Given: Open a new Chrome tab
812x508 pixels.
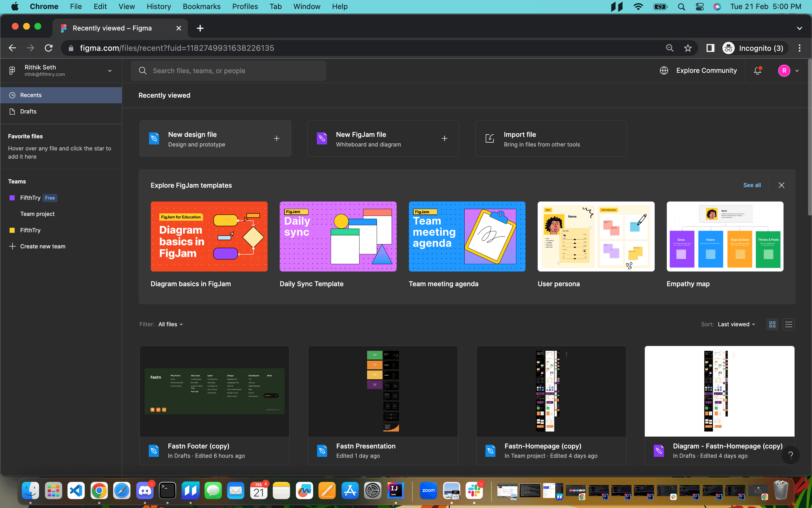Looking at the screenshot, I should pyautogui.click(x=200, y=28).
